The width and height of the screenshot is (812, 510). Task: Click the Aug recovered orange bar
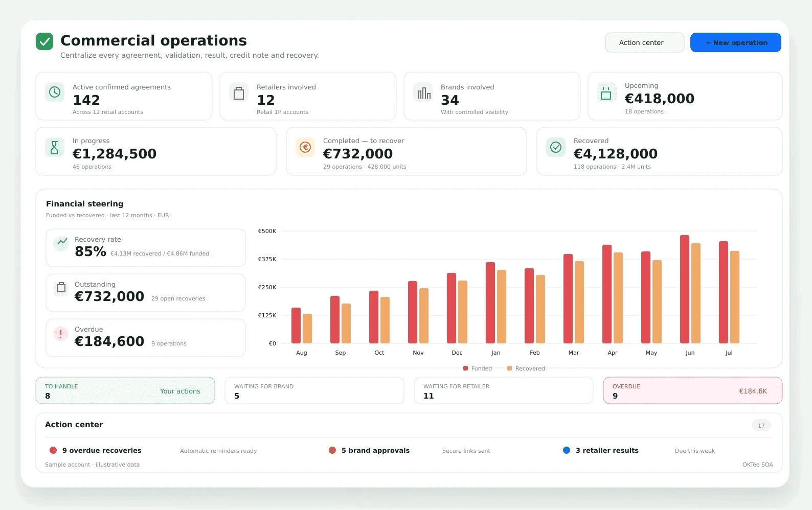coord(307,328)
